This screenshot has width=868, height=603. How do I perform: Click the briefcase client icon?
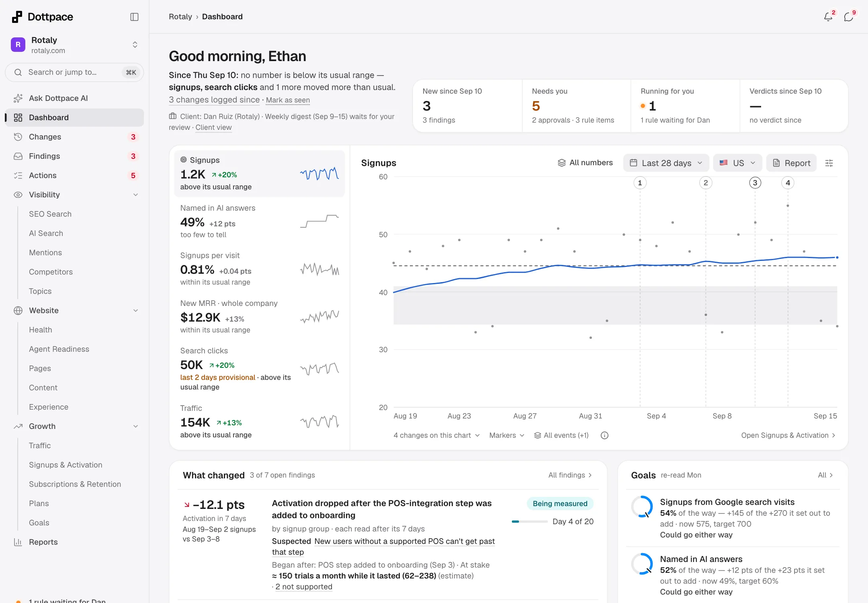(x=173, y=116)
